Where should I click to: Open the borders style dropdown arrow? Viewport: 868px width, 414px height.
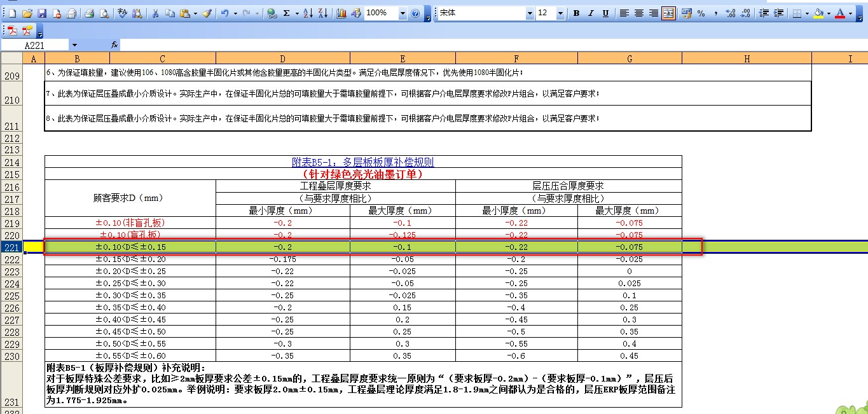tap(808, 13)
